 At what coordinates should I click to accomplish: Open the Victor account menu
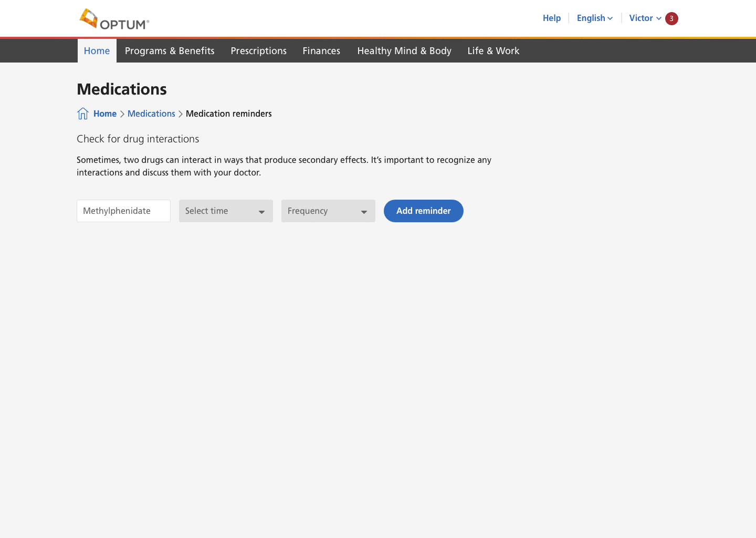[x=641, y=18]
